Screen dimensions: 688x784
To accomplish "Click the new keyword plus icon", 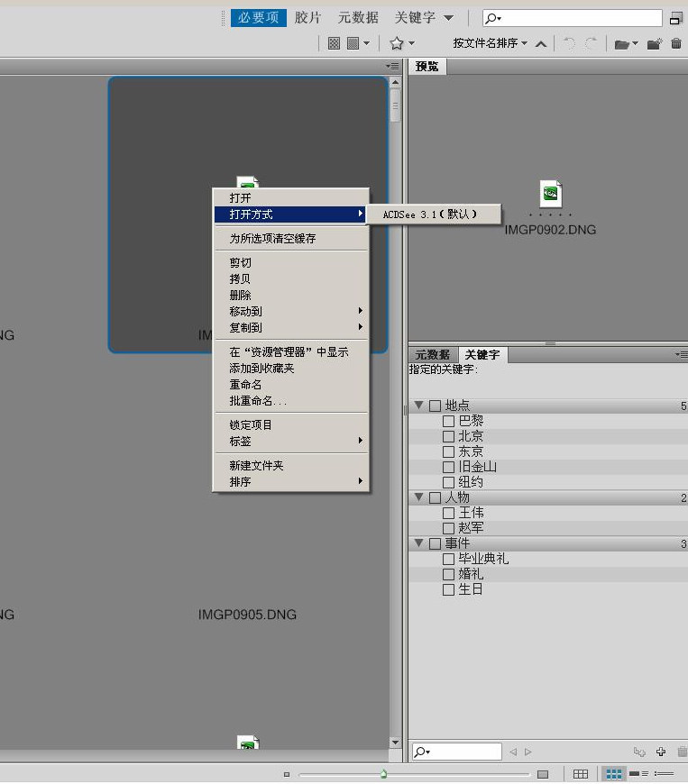I will coord(661,752).
